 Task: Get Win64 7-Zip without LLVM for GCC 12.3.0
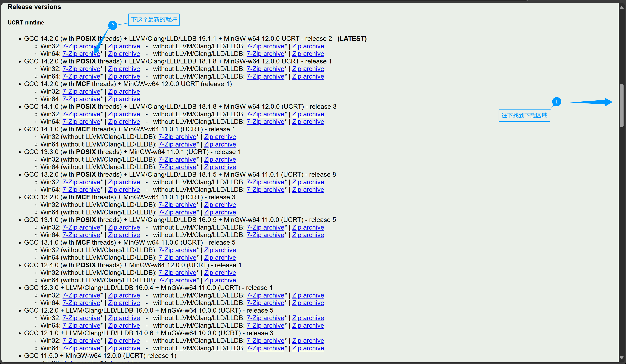(265, 303)
